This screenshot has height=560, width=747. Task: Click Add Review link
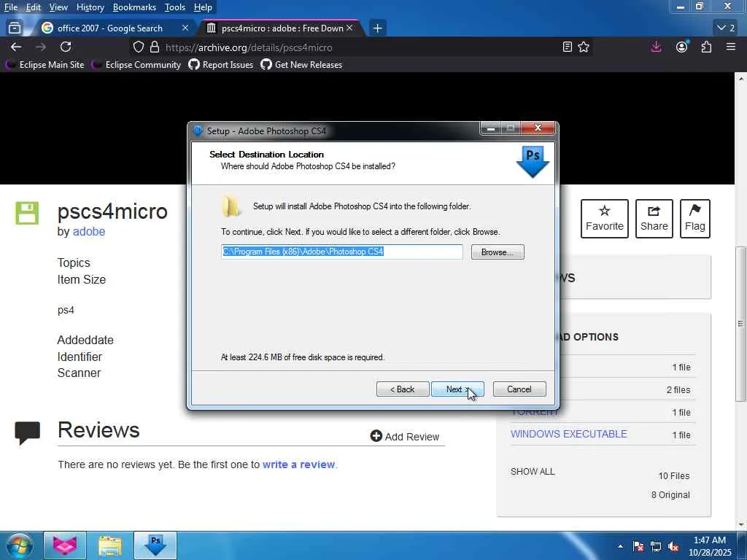coord(404,436)
